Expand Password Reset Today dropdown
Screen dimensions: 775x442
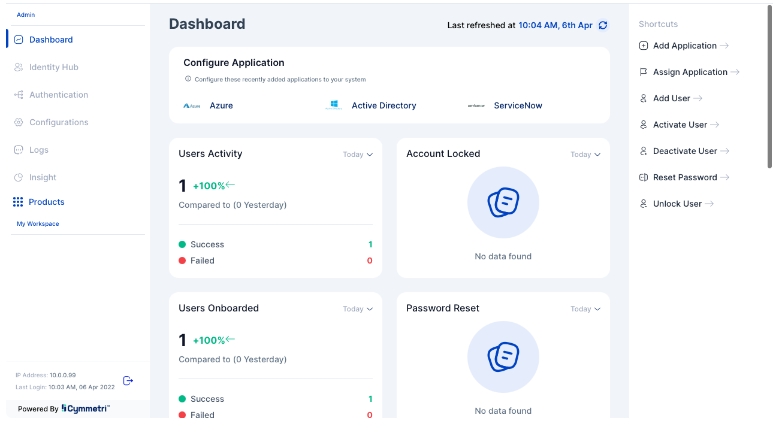[x=585, y=309]
